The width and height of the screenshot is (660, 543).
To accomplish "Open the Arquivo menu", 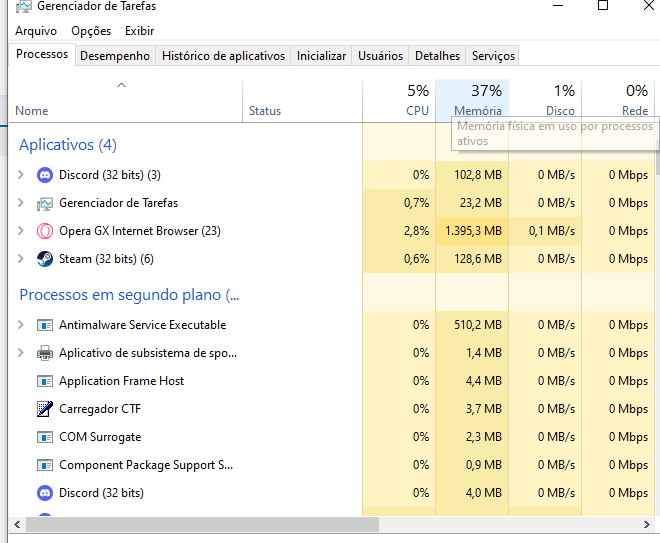I will point(36,31).
